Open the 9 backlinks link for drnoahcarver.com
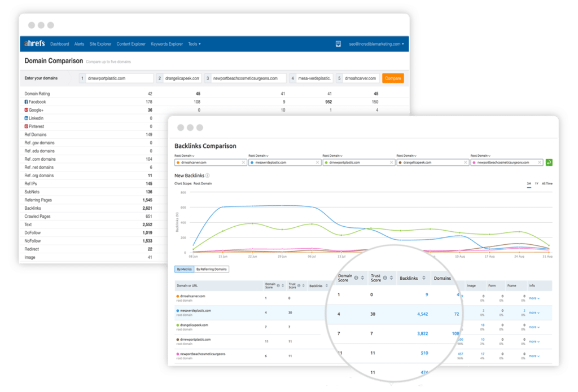This screenshot has height=392, width=578. (427, 295)
